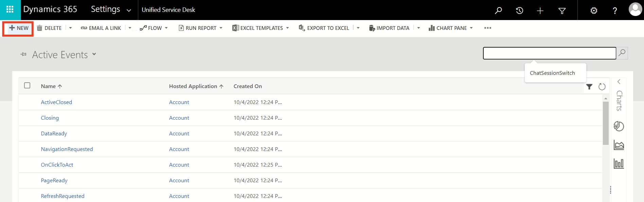Screen dimensions: 644x202
Task: Click EMAIL A LINK command
Action: [101, 28]
